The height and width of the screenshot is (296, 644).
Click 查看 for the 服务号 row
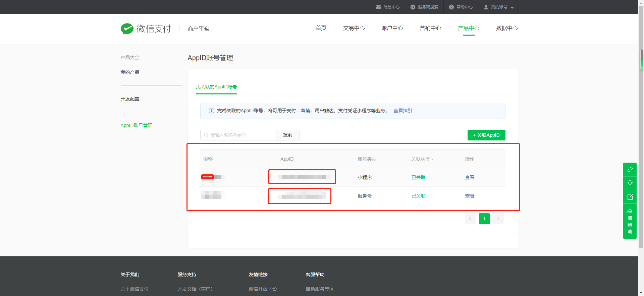point(470,196)
